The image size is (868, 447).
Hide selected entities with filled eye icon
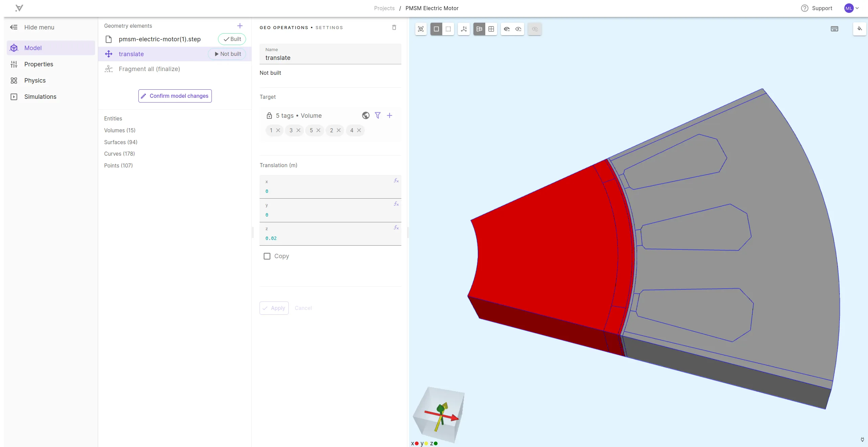507,29
